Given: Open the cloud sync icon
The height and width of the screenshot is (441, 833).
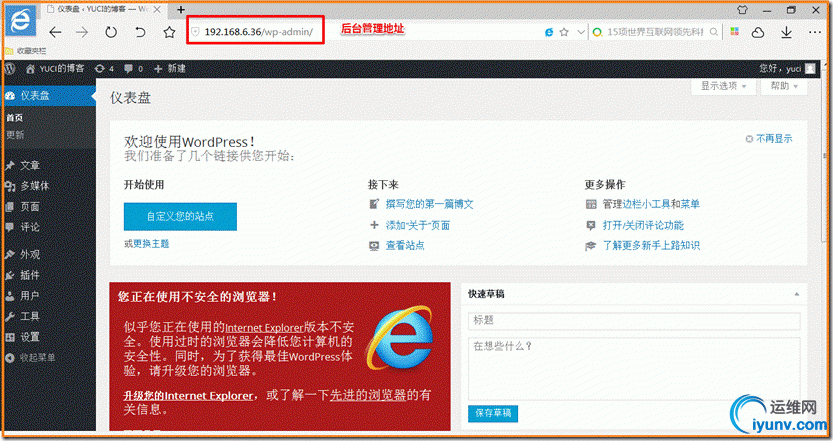Looking at the screenshot, I should point(758,32).
